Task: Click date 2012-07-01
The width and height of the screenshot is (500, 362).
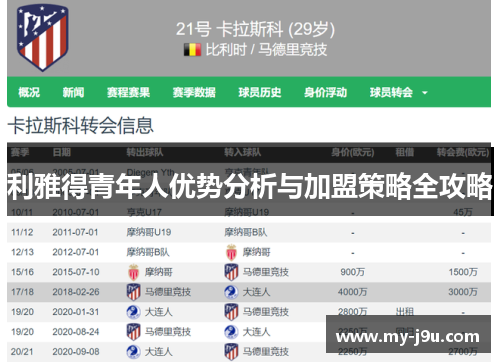Action: click(x=76, y=252)
